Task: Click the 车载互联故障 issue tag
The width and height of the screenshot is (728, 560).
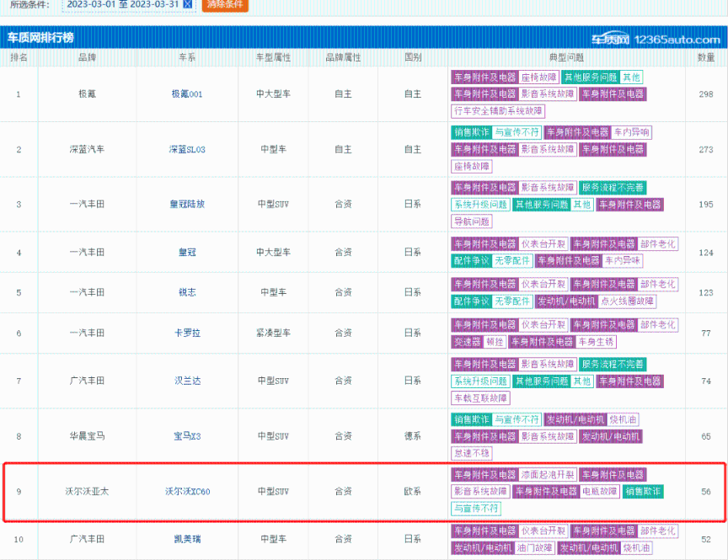Action: (480, 398)
